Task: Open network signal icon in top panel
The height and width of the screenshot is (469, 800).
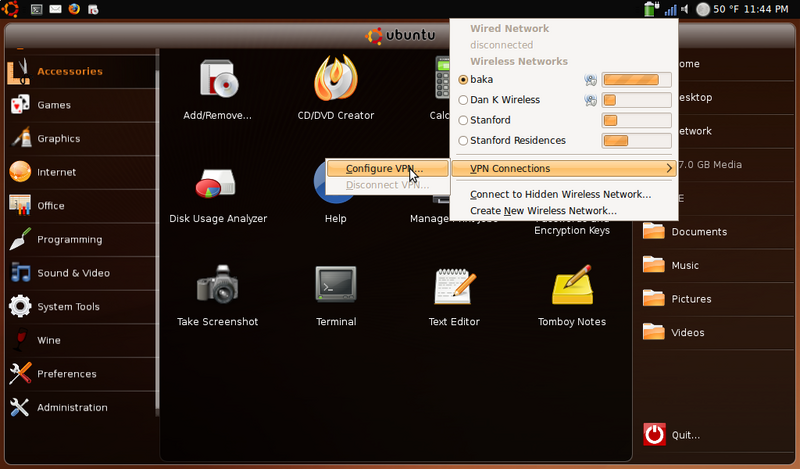Action: click(x=670, y=9)
